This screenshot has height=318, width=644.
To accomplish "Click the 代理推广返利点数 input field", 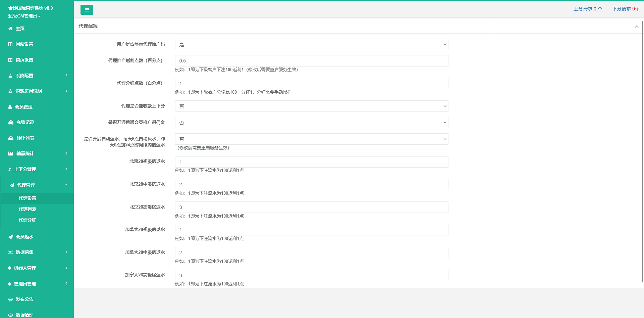I will pos(311,61).
